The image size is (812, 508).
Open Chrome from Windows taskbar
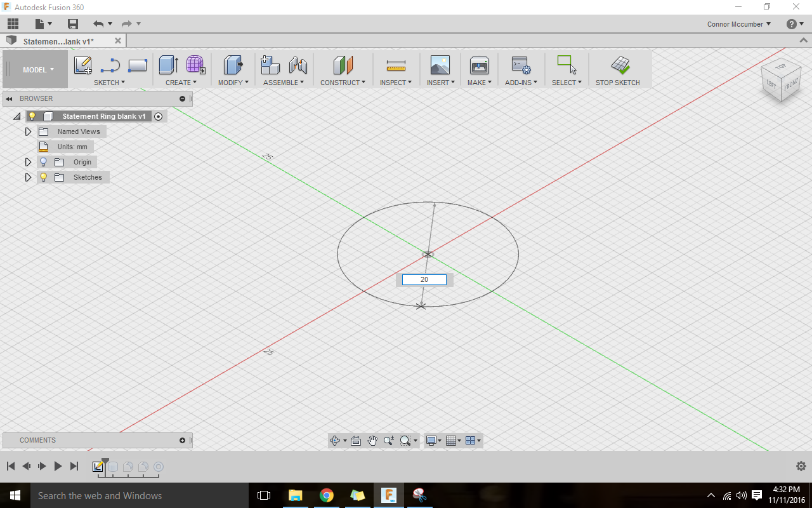coord(327,495)
